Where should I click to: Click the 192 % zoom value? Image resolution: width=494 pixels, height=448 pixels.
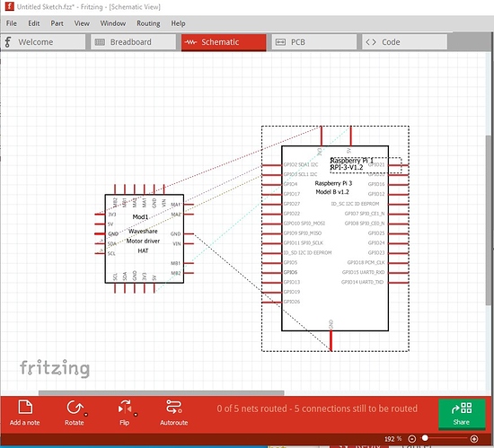(x=393, y=439)
